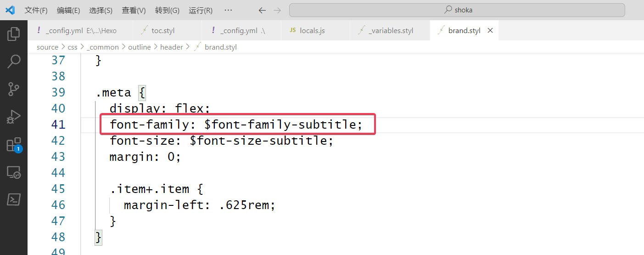Open the terminal panel icon in sidebar
This screenshot has width=644, height=255.
14,199
